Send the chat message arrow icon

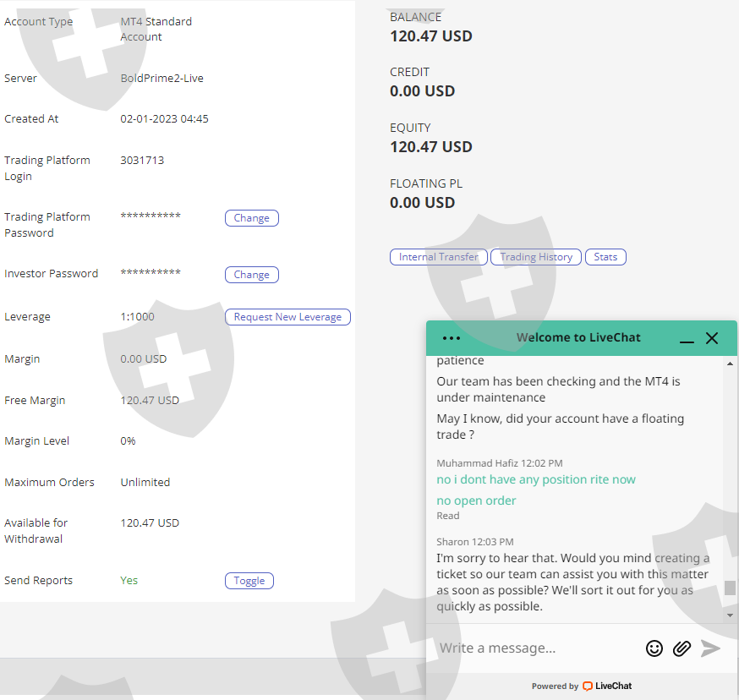click(710, 648)
